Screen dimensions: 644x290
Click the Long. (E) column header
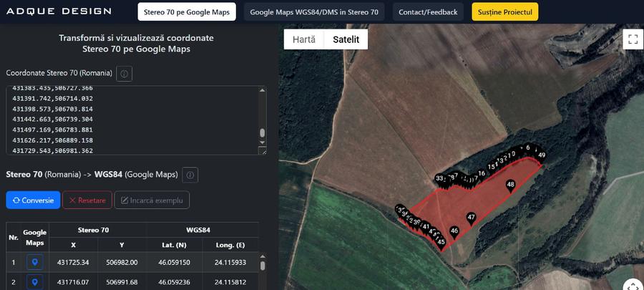[230, 245]
